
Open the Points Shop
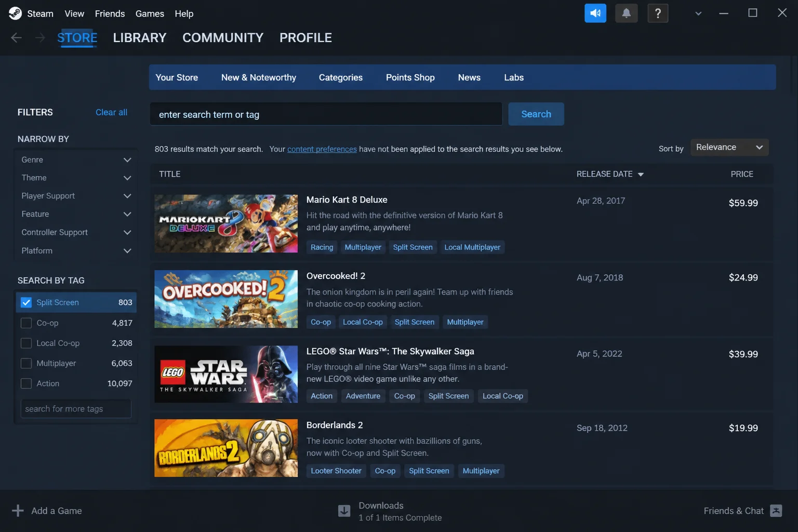click(x=410, y=77)
